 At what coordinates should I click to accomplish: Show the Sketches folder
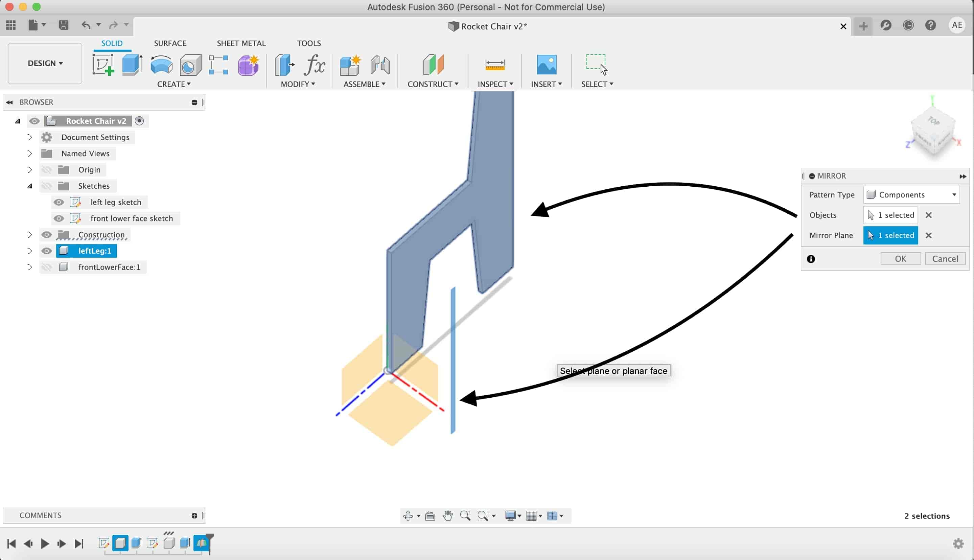click(x=47, y=186)
